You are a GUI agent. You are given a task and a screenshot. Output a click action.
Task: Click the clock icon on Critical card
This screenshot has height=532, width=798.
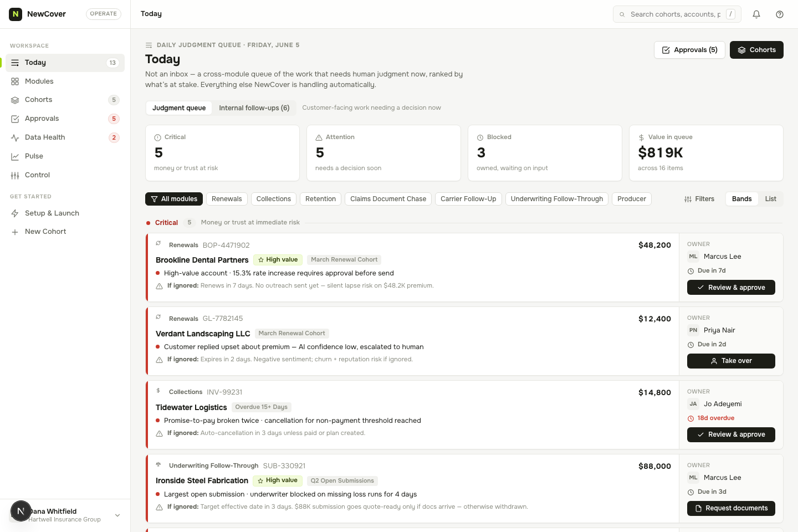(x=157, y=137)
